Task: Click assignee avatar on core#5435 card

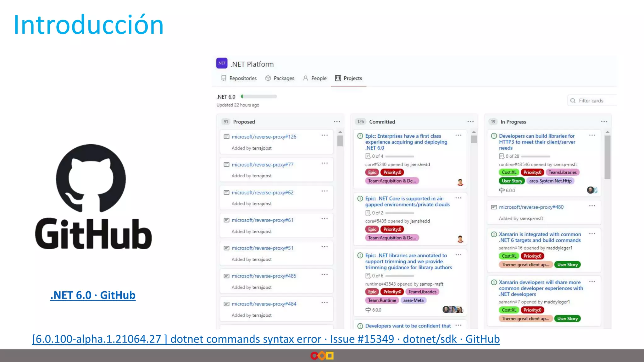Action: 460,239
